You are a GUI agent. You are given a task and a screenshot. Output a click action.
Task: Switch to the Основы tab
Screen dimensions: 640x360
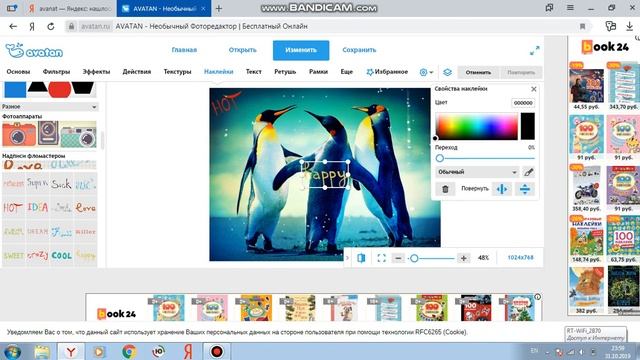[x=18, y=72]
